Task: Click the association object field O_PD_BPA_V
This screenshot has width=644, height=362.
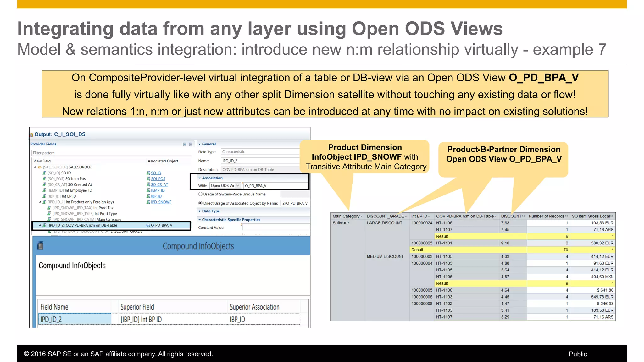Action: pyautogui.click(x=276, y=186)
